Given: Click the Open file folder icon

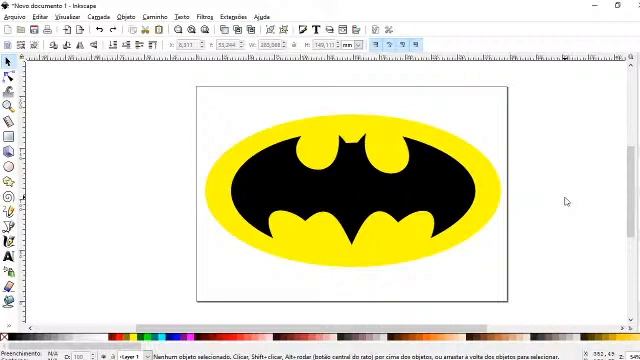Looking at the screenshot, I should coord(21,29).
